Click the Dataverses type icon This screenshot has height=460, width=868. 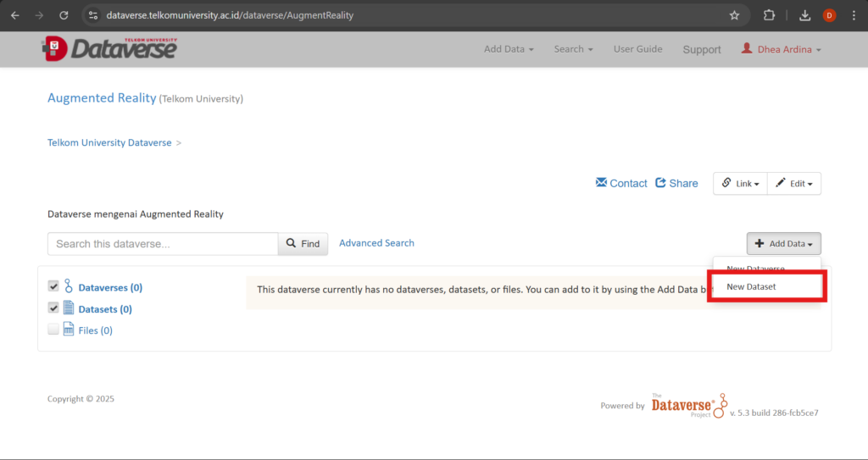(x=69, y=286)
